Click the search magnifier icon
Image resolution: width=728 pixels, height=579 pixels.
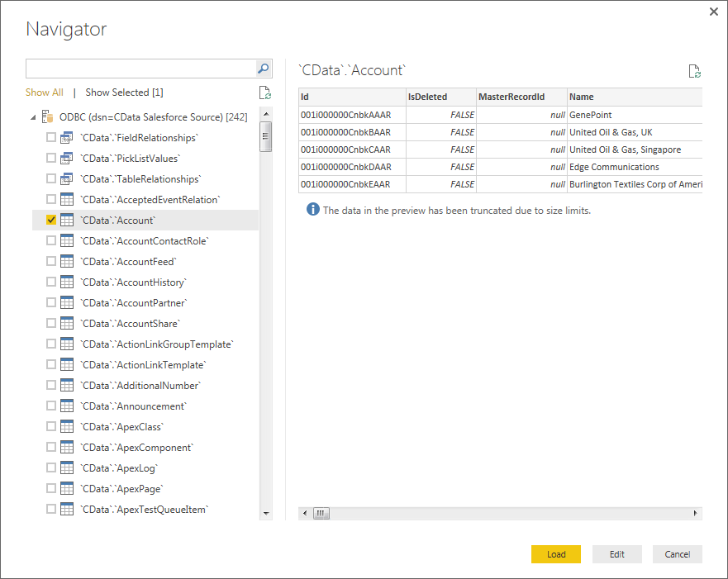point(263,69)
